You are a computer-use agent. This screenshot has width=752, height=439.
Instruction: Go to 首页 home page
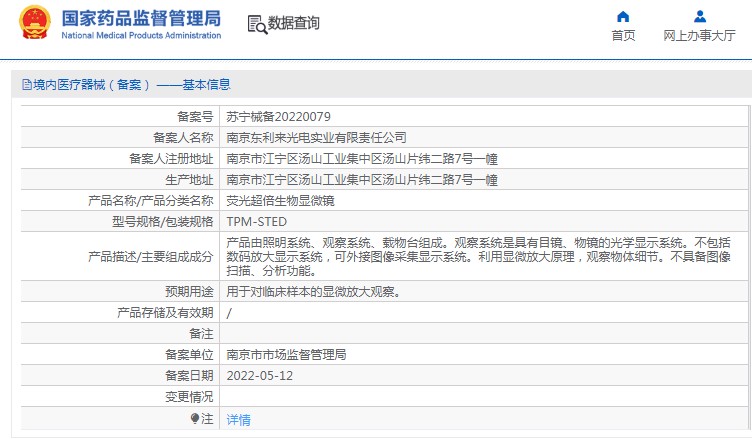(x=623, y=36)
